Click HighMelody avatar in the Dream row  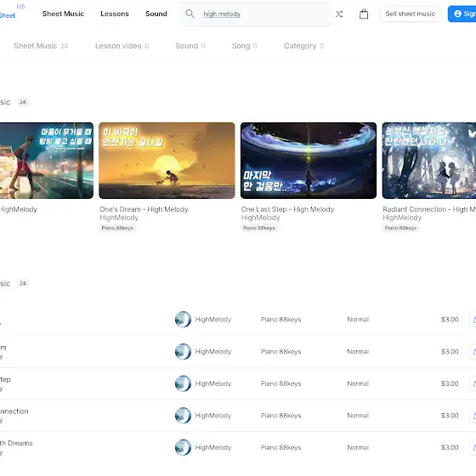coord(183,352)
